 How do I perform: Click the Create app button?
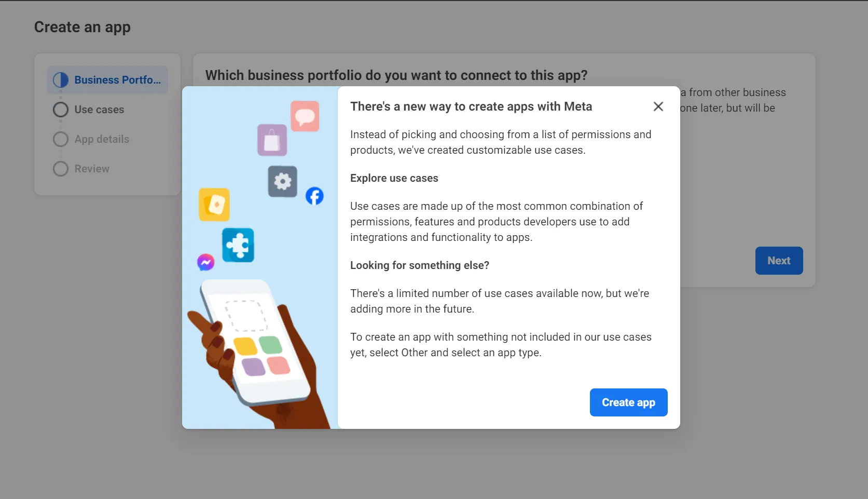tap(628, 402)
